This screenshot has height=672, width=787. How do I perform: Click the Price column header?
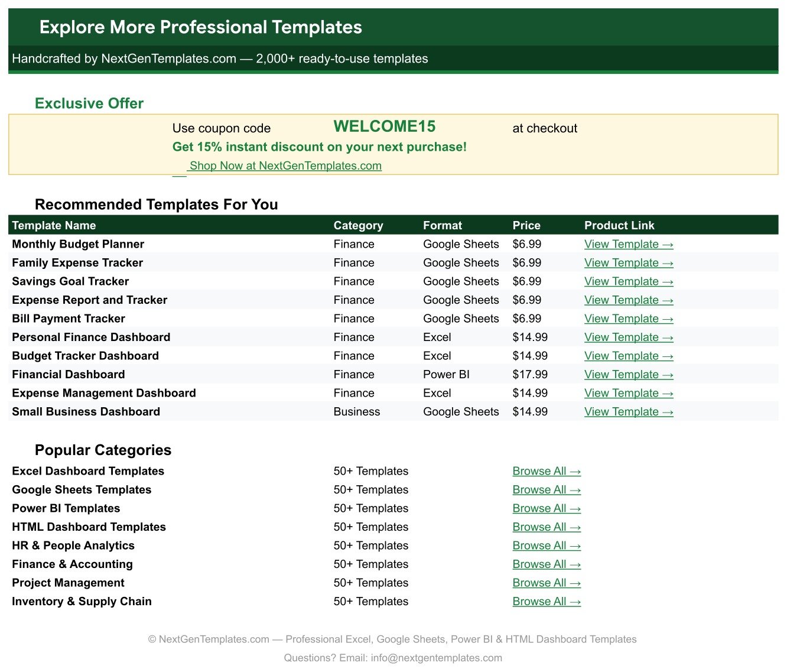pos(526,225)
